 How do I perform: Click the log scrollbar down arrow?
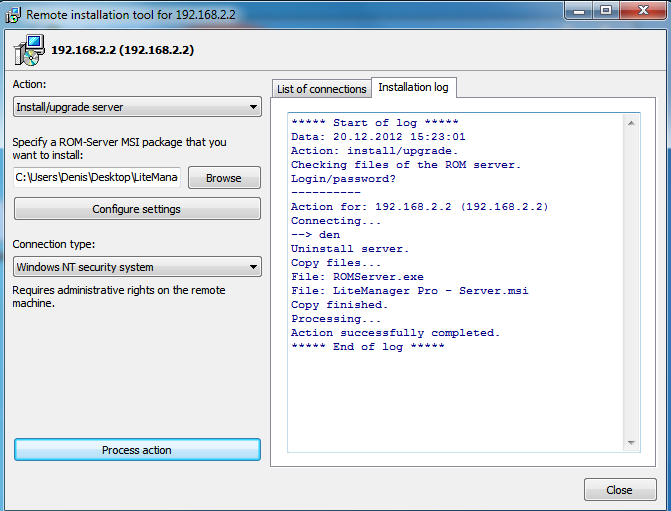pyautogui.click(x=631, y=443)
